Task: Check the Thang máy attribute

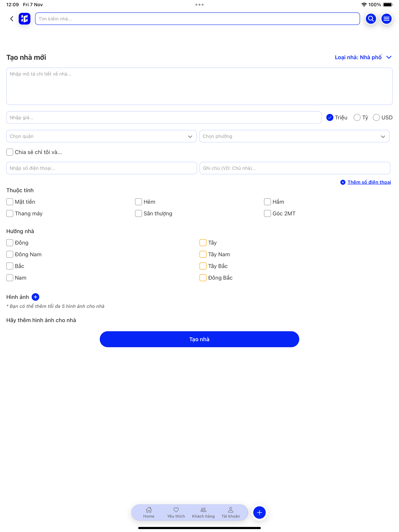Action: 10,213
